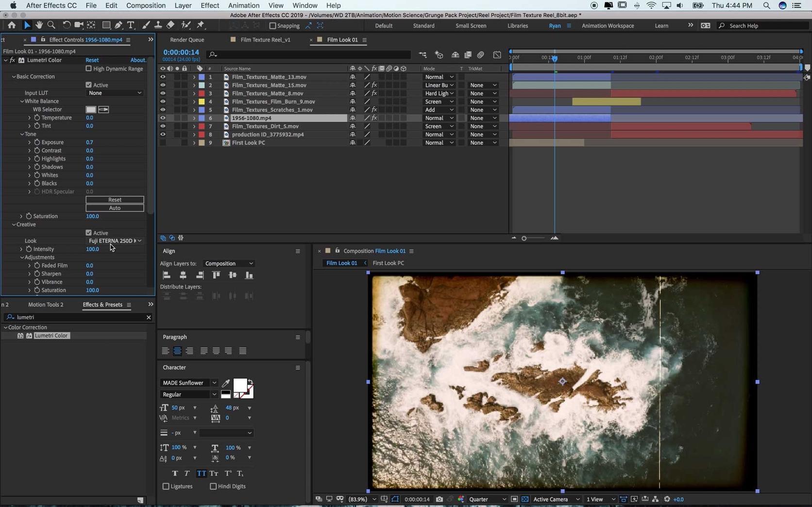Viewport: 812px width, 507px height.
Task: Switch to Film Texture Reel_v1 tab
Action: tap(265, 40)
